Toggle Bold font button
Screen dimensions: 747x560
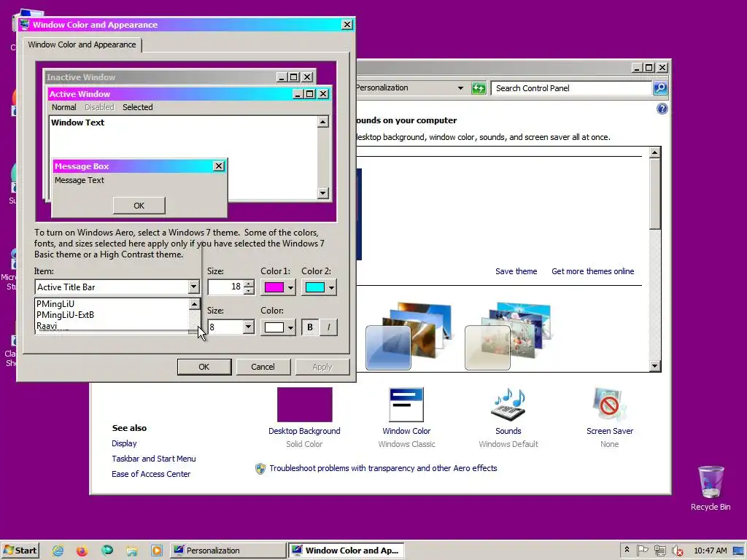click(x=310, y=327)
